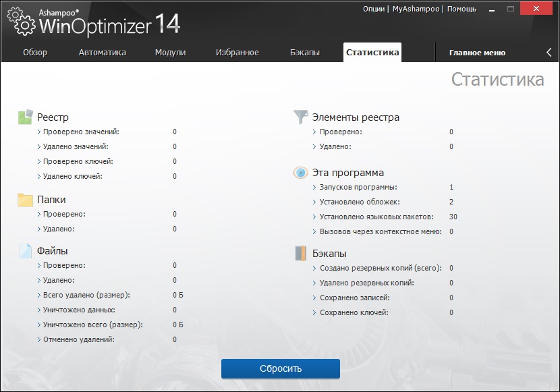Click the Файлы heading text
The height and width of the screenshot is (392, 560).
coord(53,251)
